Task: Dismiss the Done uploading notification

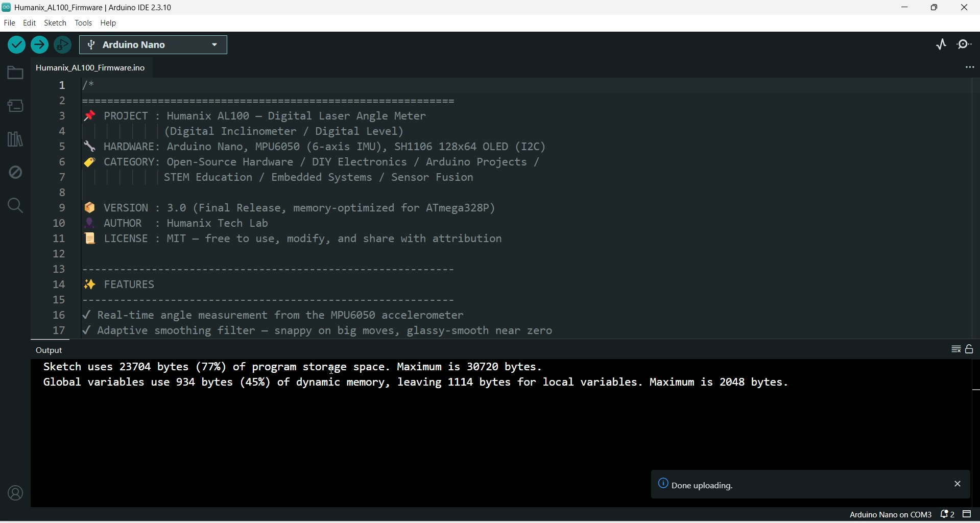Action: pyautogui.click(x=958, y=485)
